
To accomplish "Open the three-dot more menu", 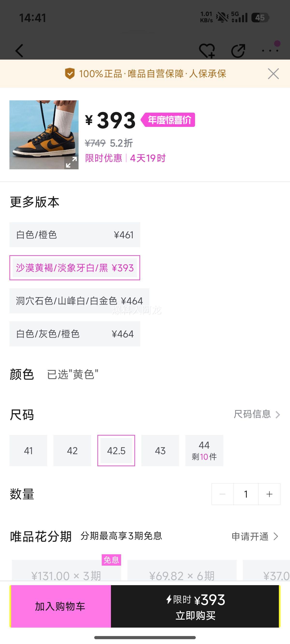I will 270,50.
